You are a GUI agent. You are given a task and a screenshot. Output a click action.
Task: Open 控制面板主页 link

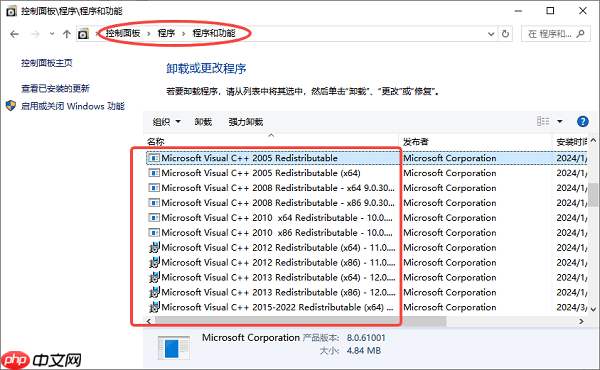pyautogui.click(x=47, y=63)
